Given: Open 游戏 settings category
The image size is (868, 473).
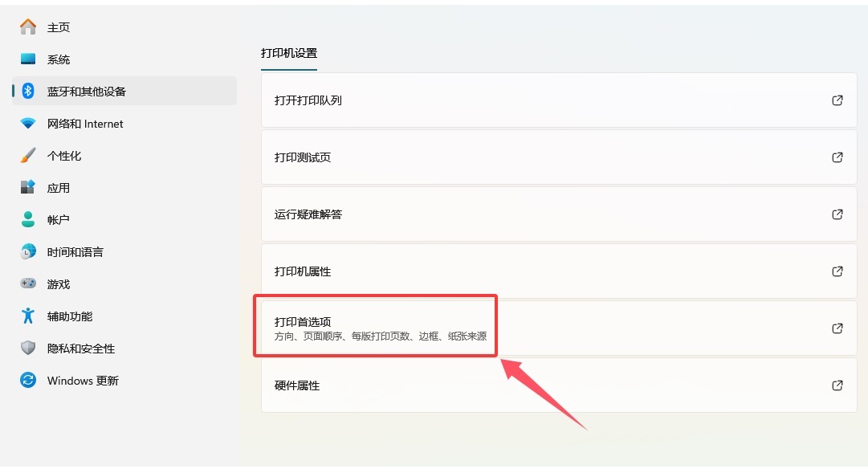Looking at the screenshot, I should click(x=124, y=284).
